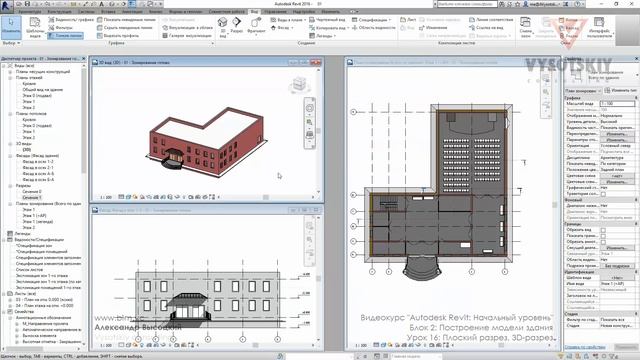Click zoom tool in 3D view navigation bar
This screenshot has height=360, width=640.
pos(310,122)
